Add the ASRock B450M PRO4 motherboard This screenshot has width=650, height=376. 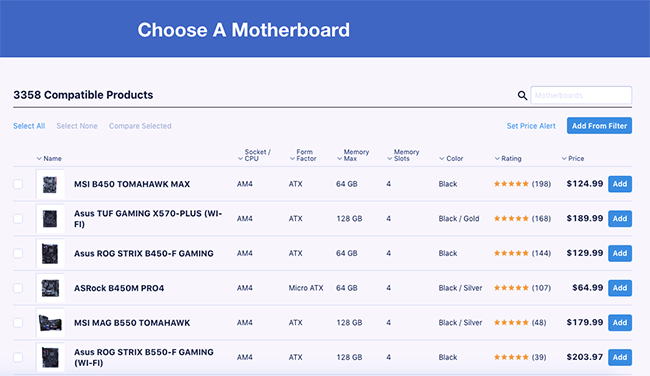click(x=620, y=288)
